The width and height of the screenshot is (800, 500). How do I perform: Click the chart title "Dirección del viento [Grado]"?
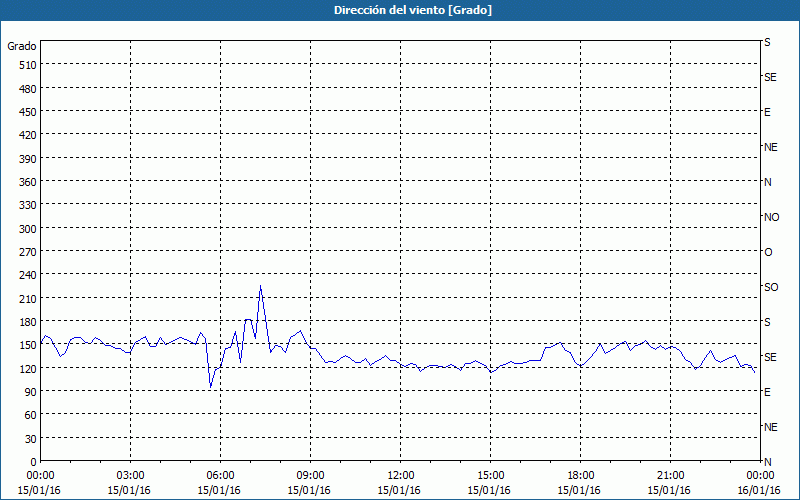pyautogui.click(x=413, y=10)
